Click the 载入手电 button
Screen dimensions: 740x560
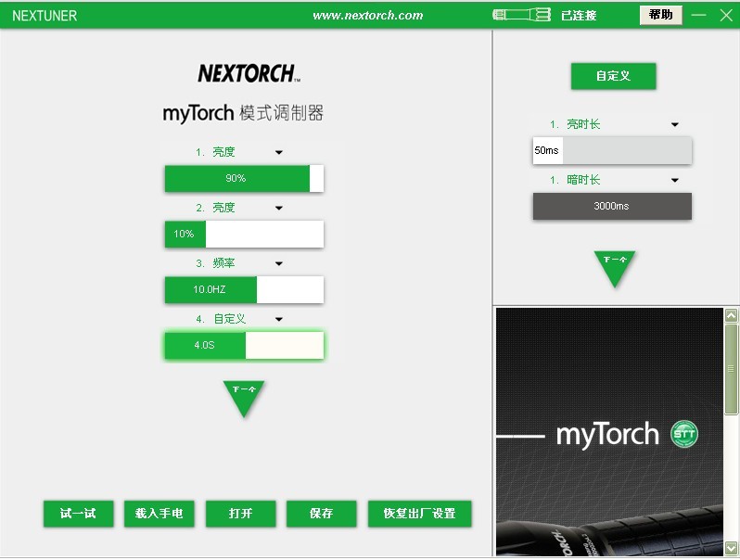(x=159, y=514)
